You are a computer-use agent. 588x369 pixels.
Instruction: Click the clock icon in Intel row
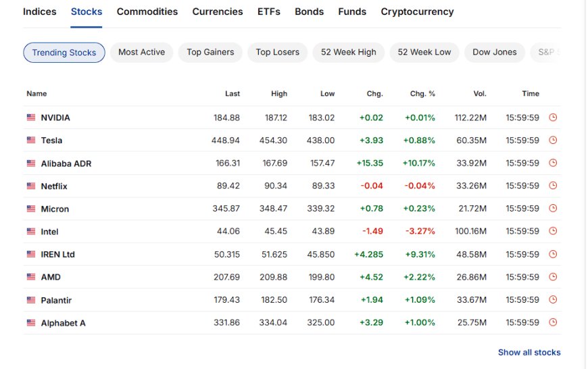point(553,231)
